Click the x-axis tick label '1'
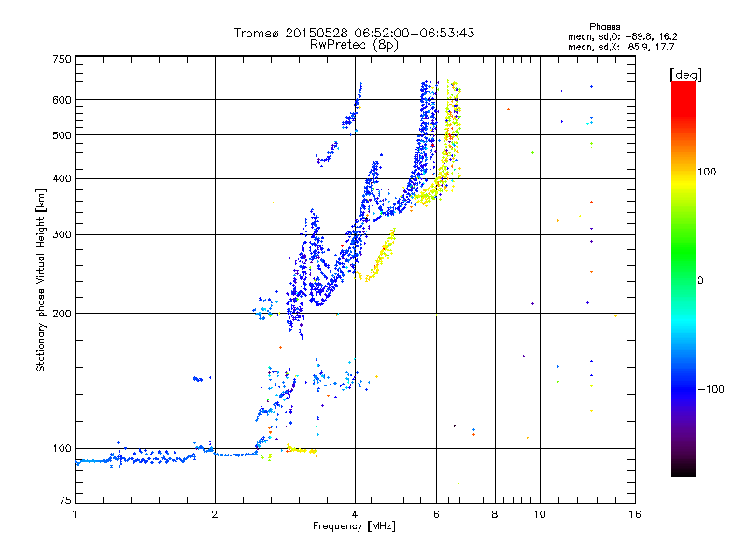Image resolution: width=747 pixels, height=560 pixels. [75, 514]
